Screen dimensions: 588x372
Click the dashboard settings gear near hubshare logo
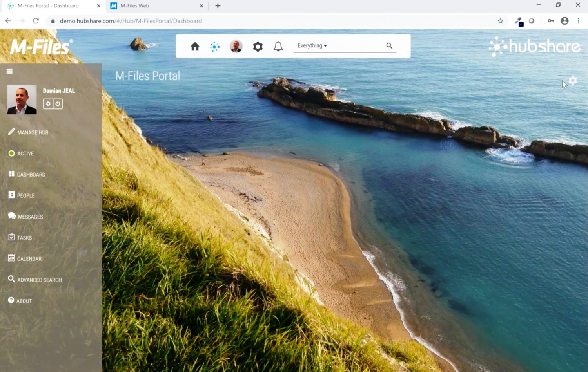click(x=573, y=81)
